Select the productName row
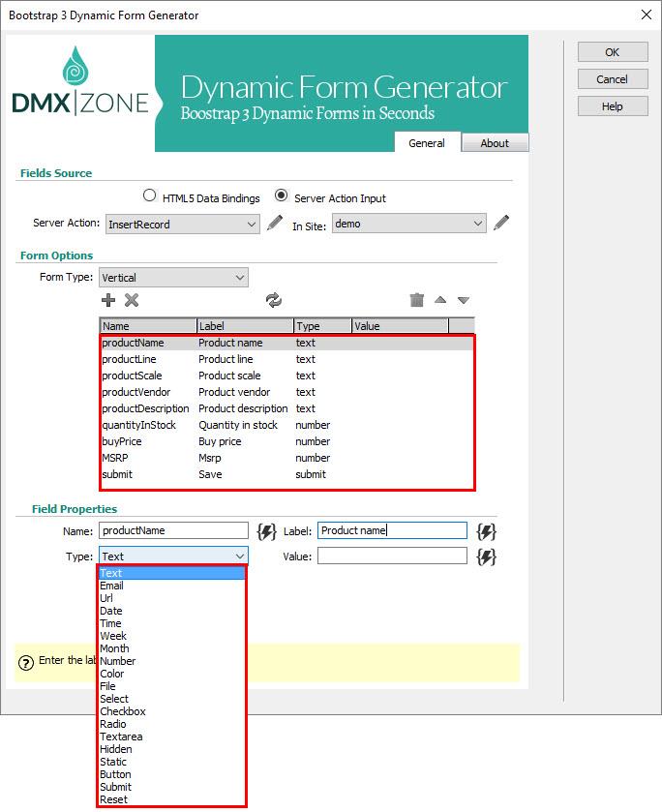662x812 pixels. point(287,343)
